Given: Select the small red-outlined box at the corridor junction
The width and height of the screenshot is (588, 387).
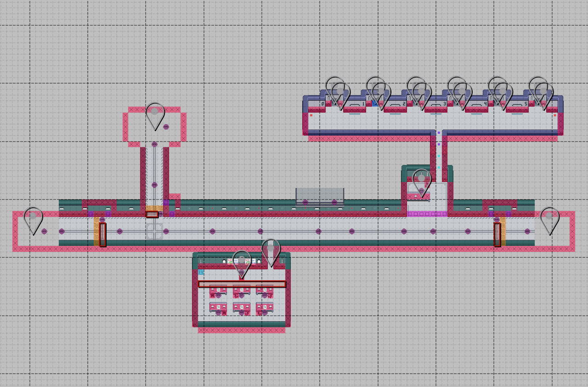Looking at the screenshot, I should point(152,215).
